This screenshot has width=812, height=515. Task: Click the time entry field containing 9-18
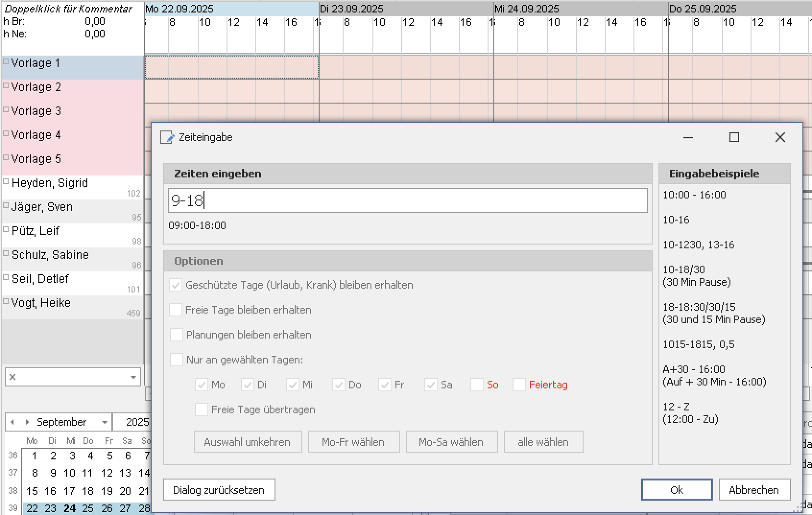[x=407, y=200]
